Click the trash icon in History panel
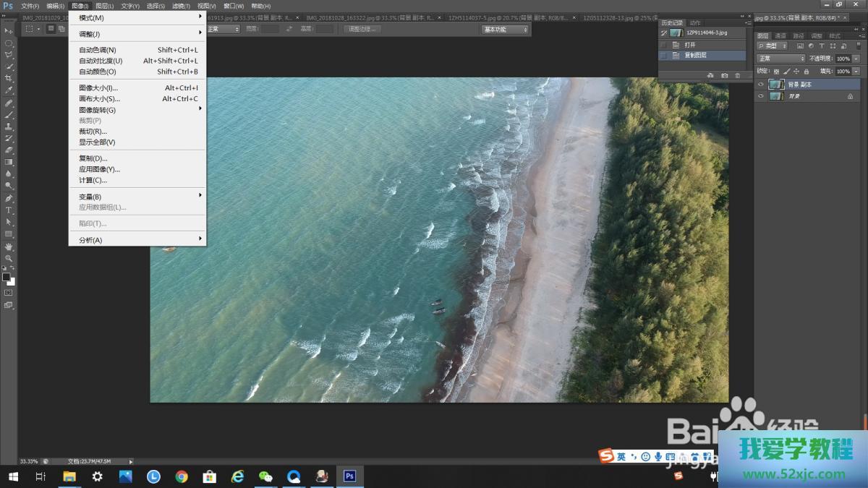The height and width of the screenshot is (488, 868). click(737, 75)
